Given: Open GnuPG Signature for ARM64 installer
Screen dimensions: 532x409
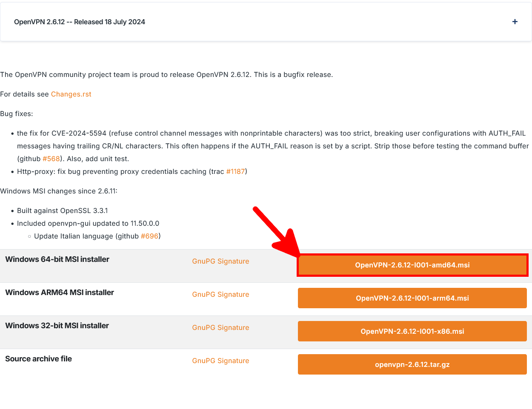Looking at the screenshot, I should point(220,294).
